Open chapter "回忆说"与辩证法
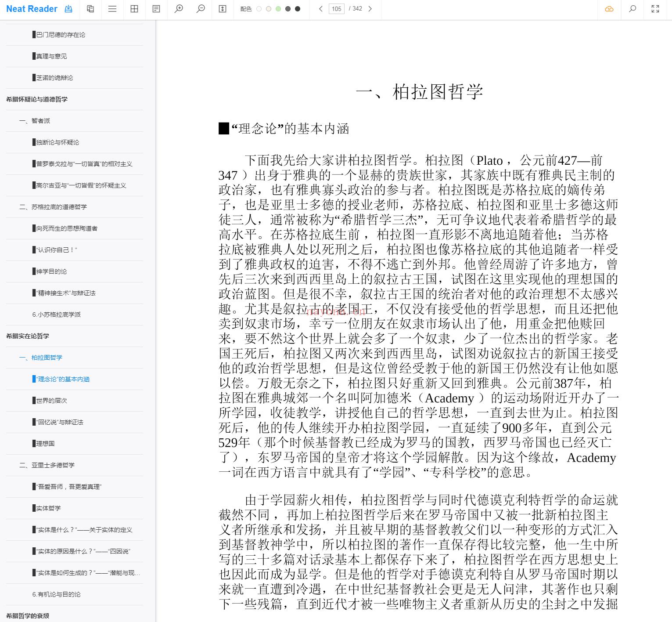Viewport: 672px width, 622px height. (x=57, y=422)
